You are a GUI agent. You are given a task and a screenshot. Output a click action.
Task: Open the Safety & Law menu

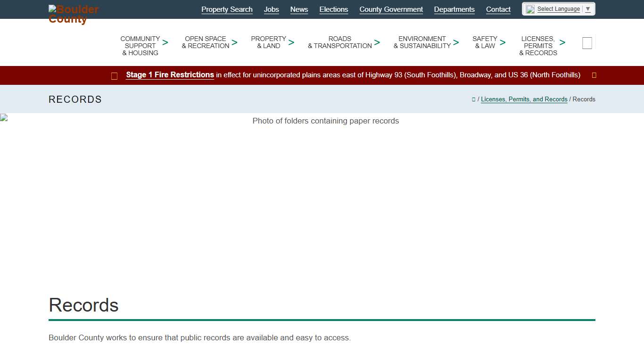tap(485, 42)
